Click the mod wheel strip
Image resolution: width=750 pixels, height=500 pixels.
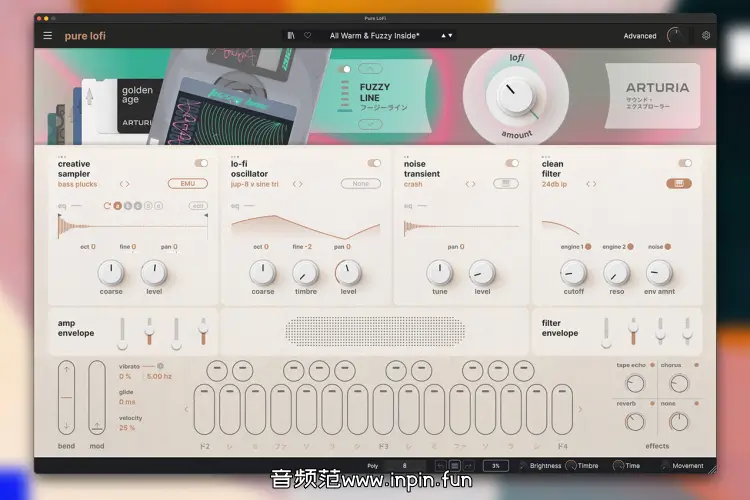[97, 398]
